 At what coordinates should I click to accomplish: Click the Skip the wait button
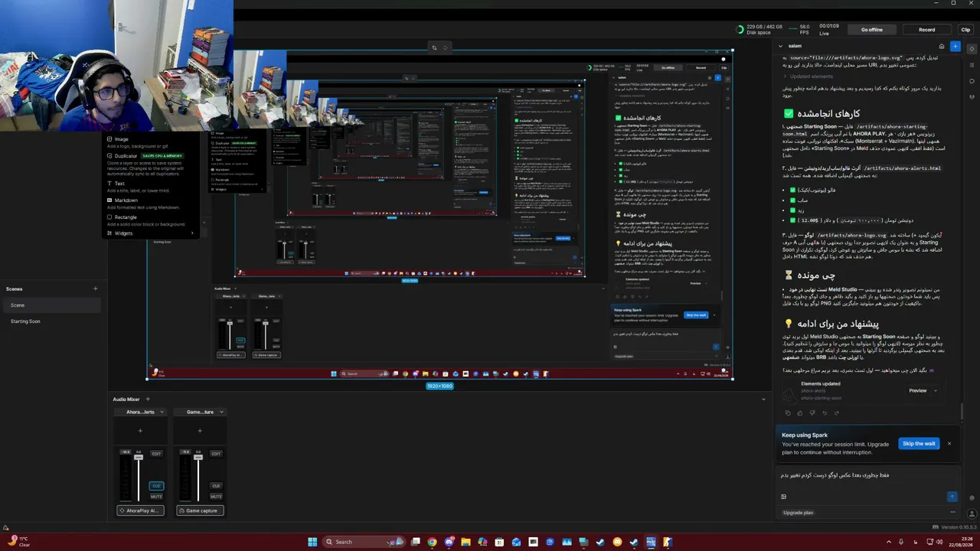[x=919, y=444]
